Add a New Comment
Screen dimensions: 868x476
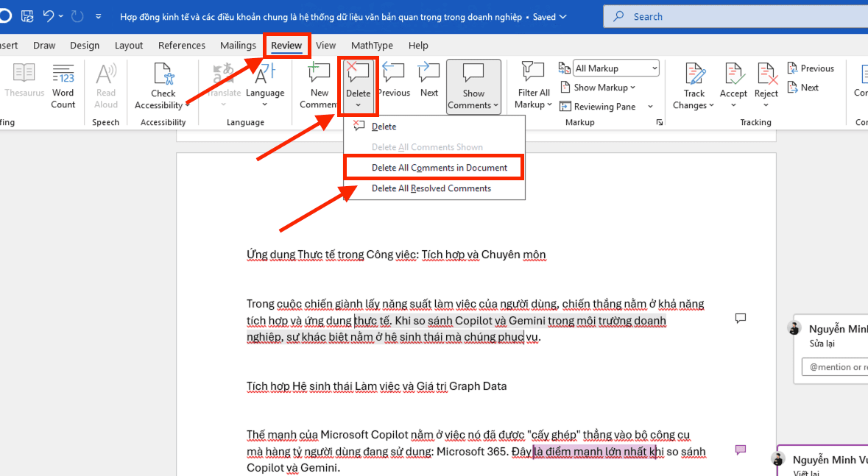point(319,86)
